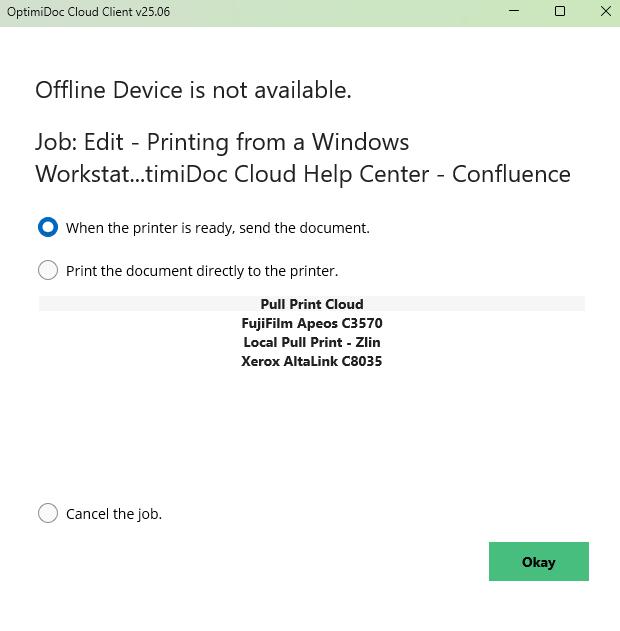Screen dimensions: 620x631
Task: Maximize the OptimiDoc Cloud Client window
Action: click(x=560, y=12)
